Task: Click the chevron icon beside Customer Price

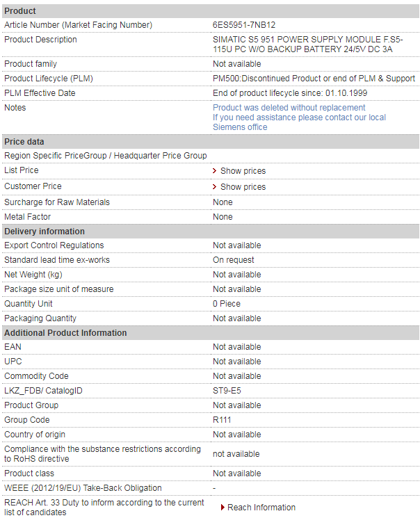Action: (x=215, y=187)
